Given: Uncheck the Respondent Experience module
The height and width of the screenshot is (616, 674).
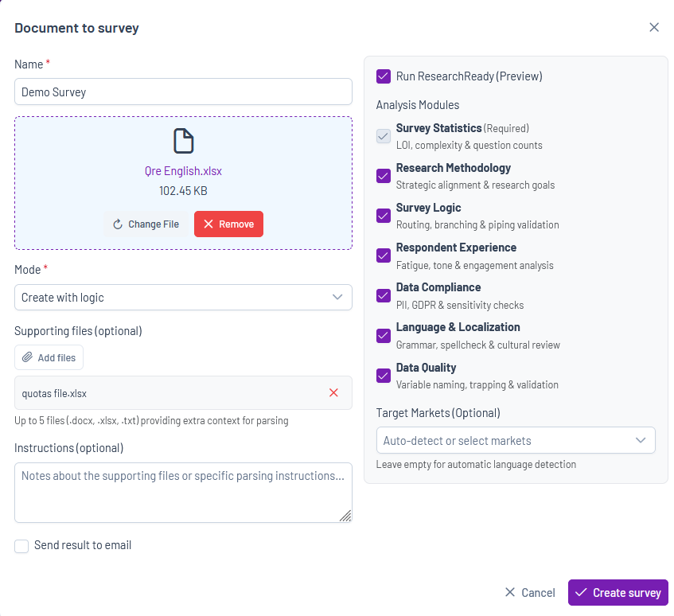Looking at the screenshot, I should tap(384, 255).
